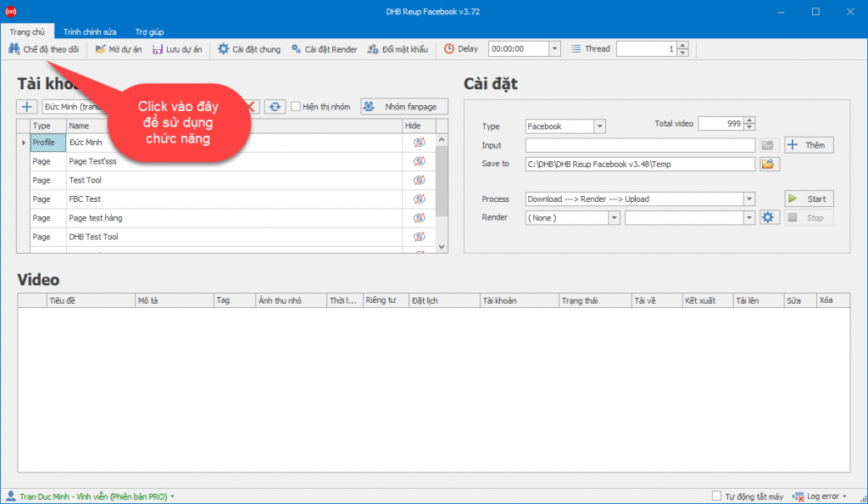Open Cài đặt chung general settings
The height and width of the screenshot is (504, 868).
click(249, 49)
